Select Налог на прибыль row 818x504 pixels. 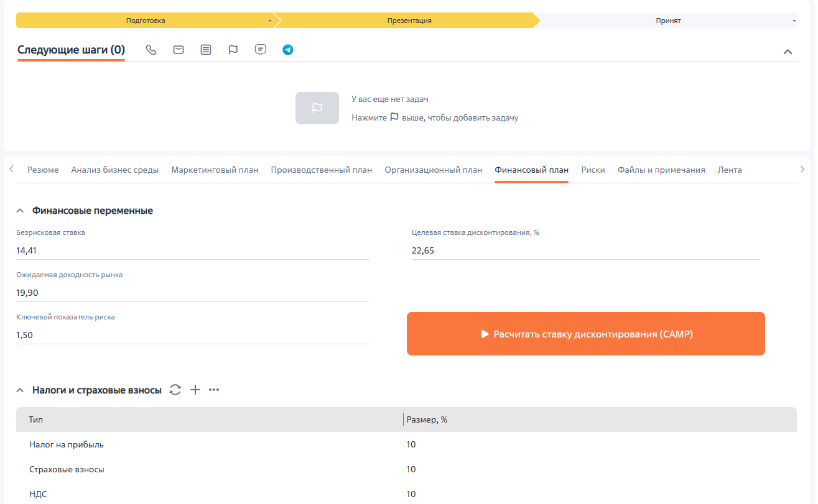pyautogui.click(x=406, y=444)
